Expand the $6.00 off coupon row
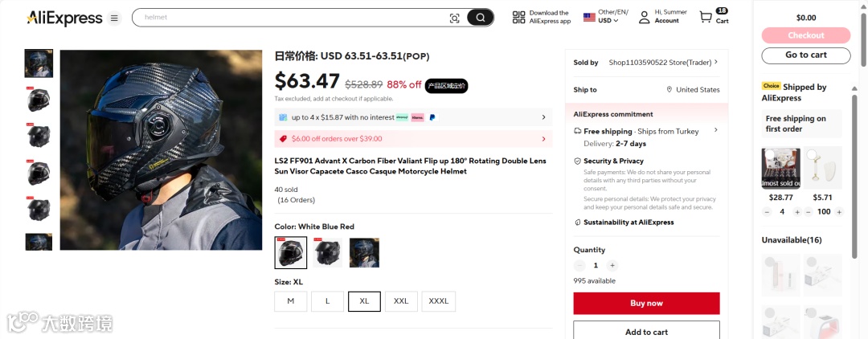This screenshot has height=339, width=868. [543, 139]
